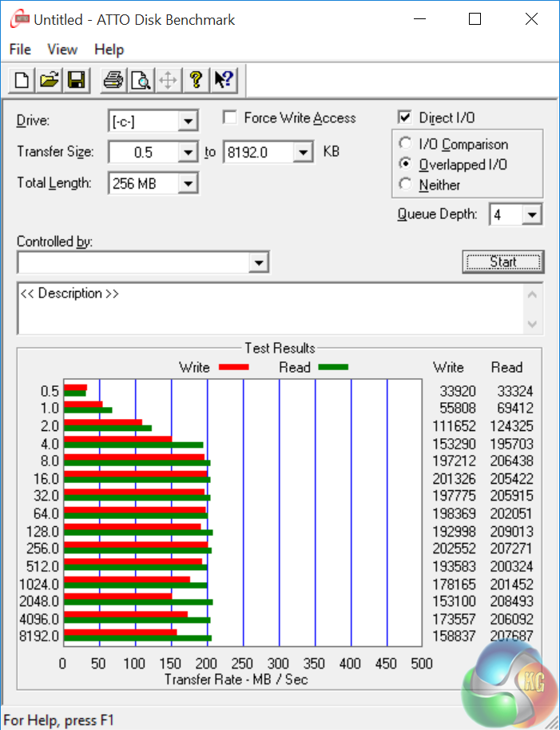
Task: Select the I/O Comparison radio option
Action: point(405,143)
